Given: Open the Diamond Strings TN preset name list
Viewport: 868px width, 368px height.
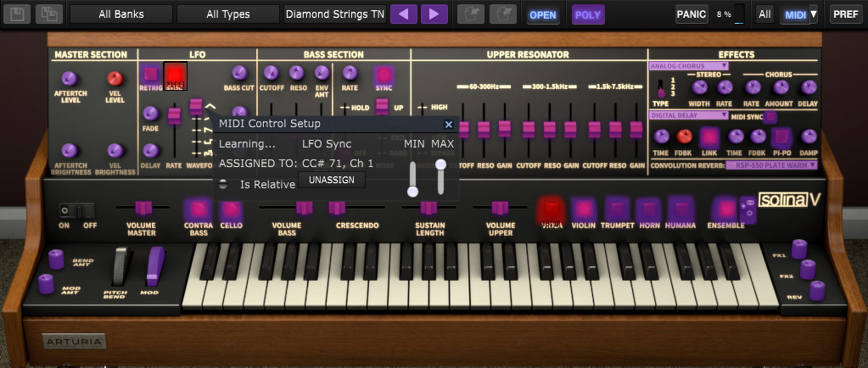Looking at the screenshot, I should point(335,14).
